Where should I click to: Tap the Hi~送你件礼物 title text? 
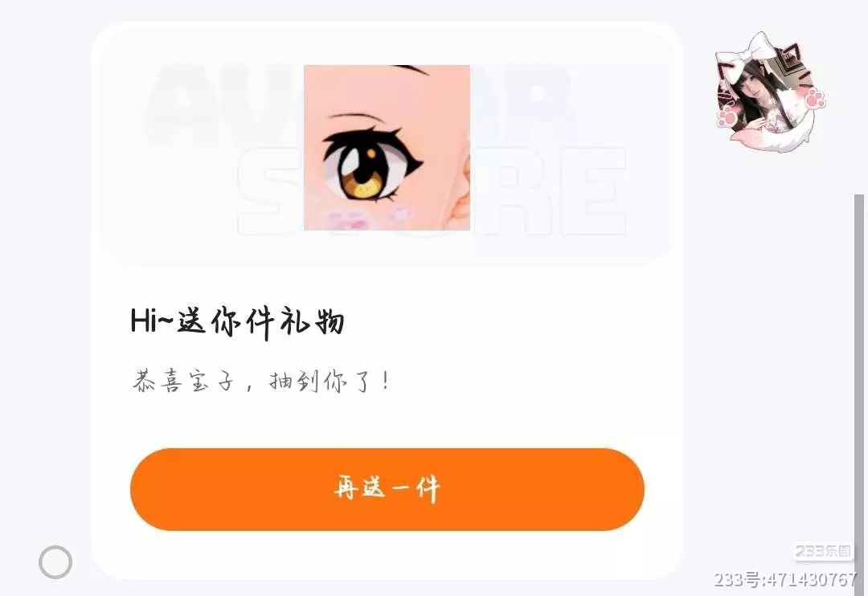point(237,321)
